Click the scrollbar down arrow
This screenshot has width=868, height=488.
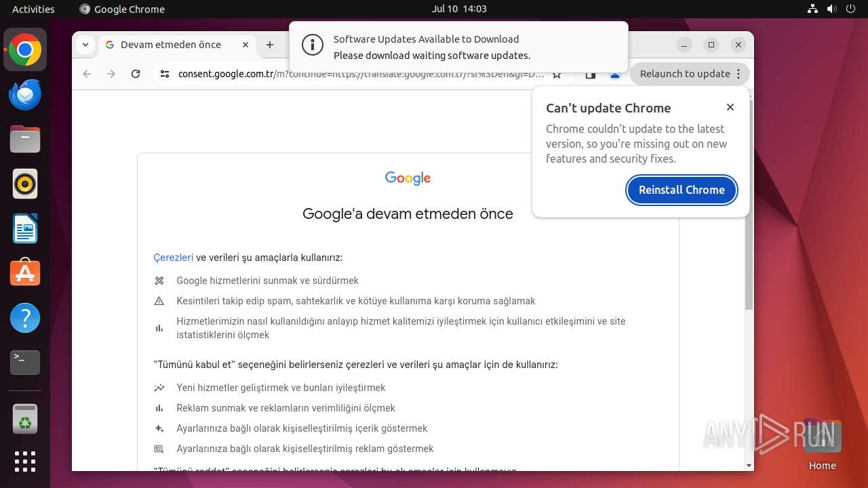pos(749,466)
